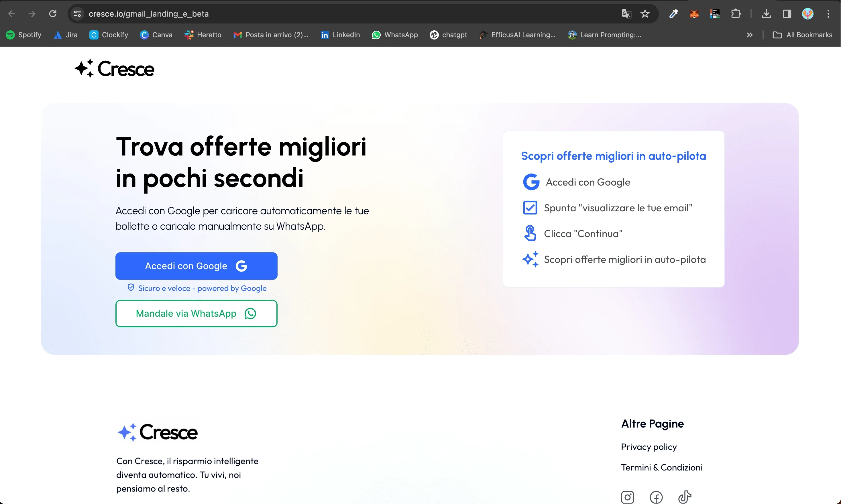Open the Clockify bookmark
This screenshot has height=504, width=841.
[109, 35]
